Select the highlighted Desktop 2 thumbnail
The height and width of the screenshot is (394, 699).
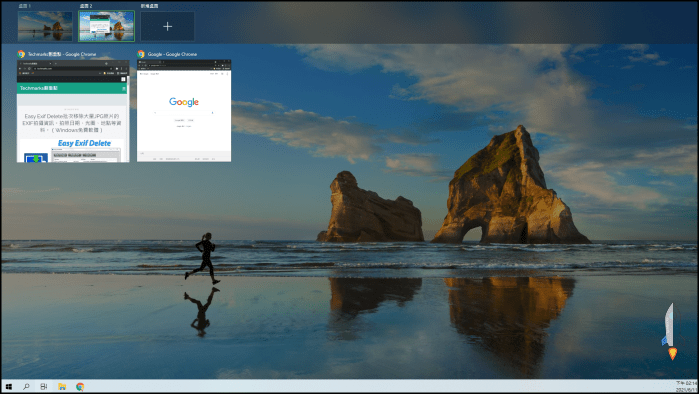107,26
